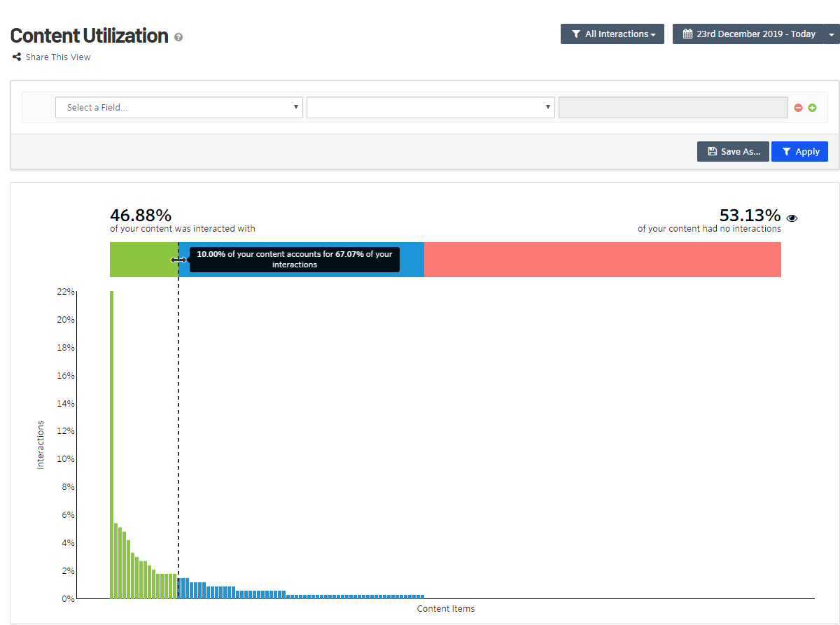Remove filter row with red minus icon
840x625 pixels.
pos(798,108)
